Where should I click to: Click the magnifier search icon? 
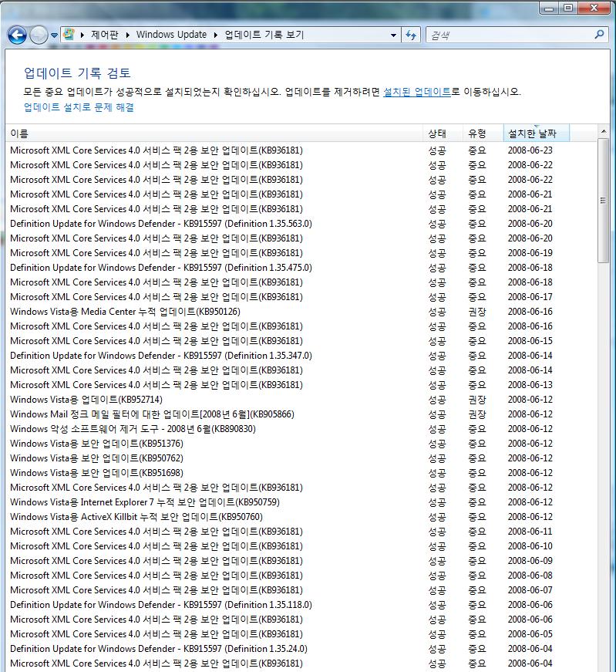coord(600,34)
